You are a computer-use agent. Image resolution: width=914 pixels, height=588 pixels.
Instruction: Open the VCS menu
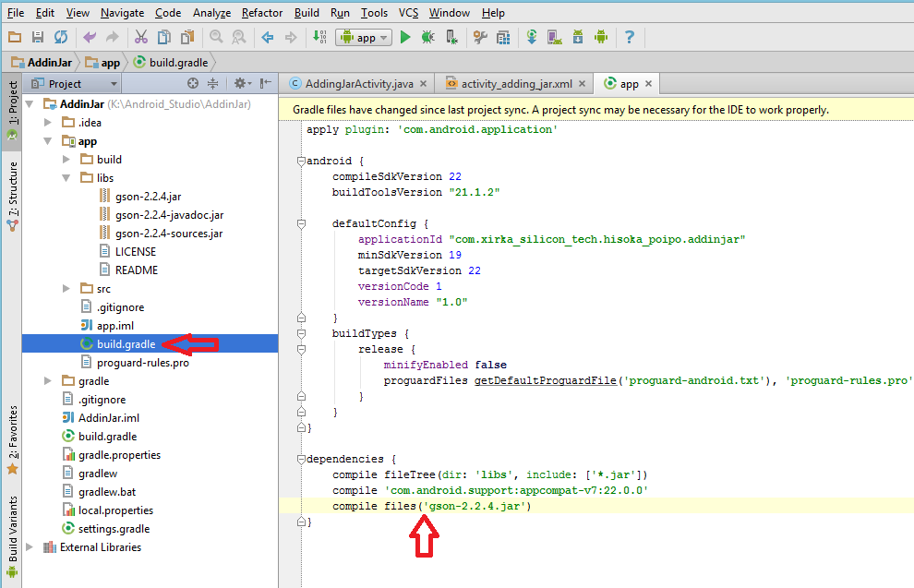click(x=408, y=12)
